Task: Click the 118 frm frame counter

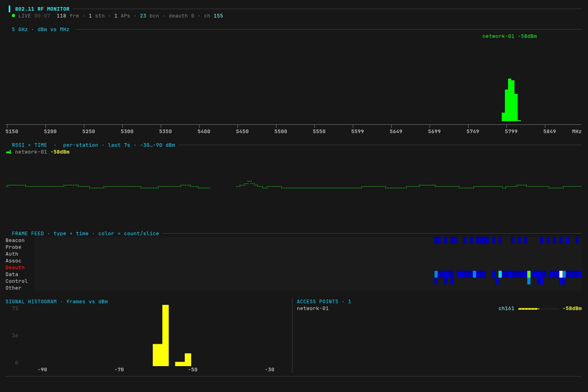Action: (x=68, y=16)
